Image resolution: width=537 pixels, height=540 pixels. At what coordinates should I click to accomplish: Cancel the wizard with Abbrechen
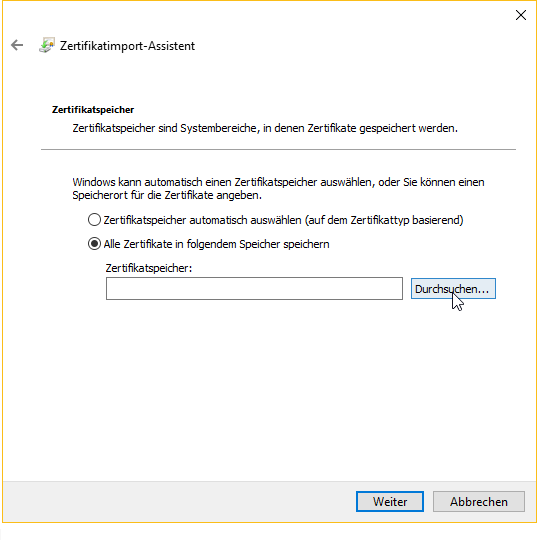click(479, 501)
